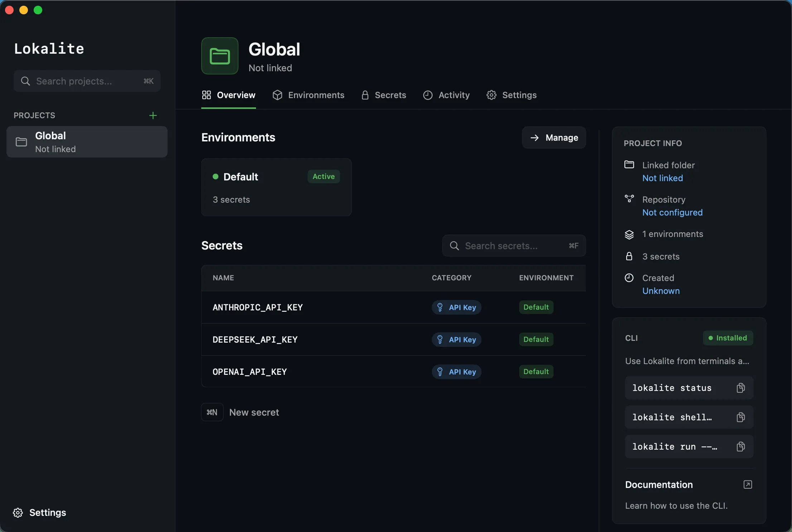Screen dimensions: 792x532
Task: Click the search secrets magnifier icon
Action: click(x=454, y=246)
